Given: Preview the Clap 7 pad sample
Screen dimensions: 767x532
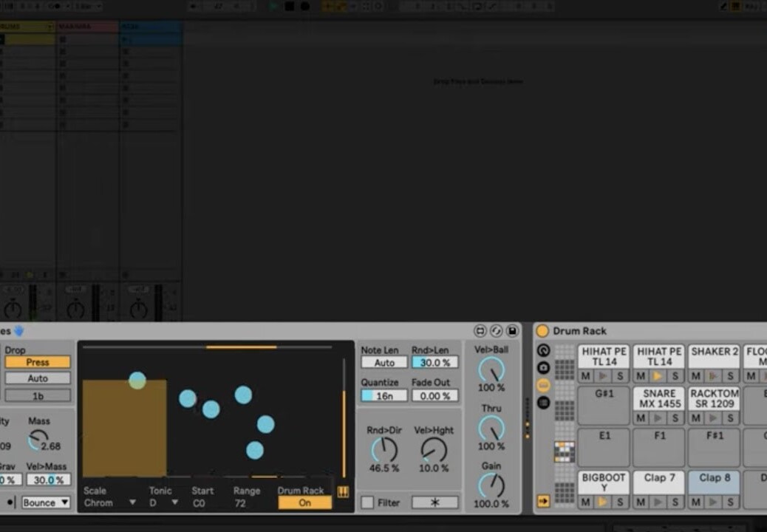Looking at the screenshot, I should (658, 502).
